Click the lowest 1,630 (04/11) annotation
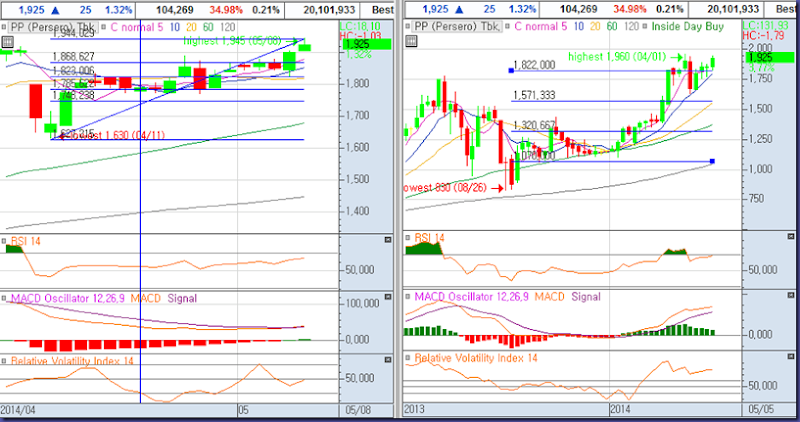 coord(116,135)
